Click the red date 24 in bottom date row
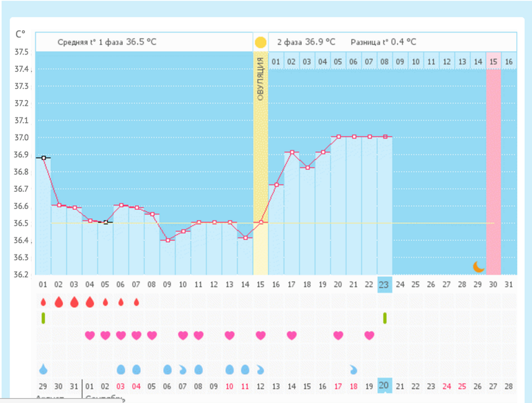This screenshot has width=532, height=403. coord(446,386)
